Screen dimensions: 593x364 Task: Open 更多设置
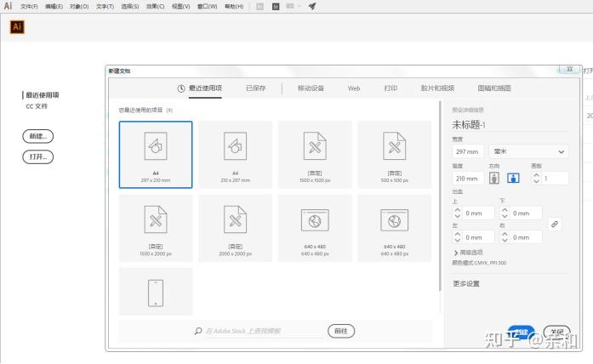click(x=466, y=283)
